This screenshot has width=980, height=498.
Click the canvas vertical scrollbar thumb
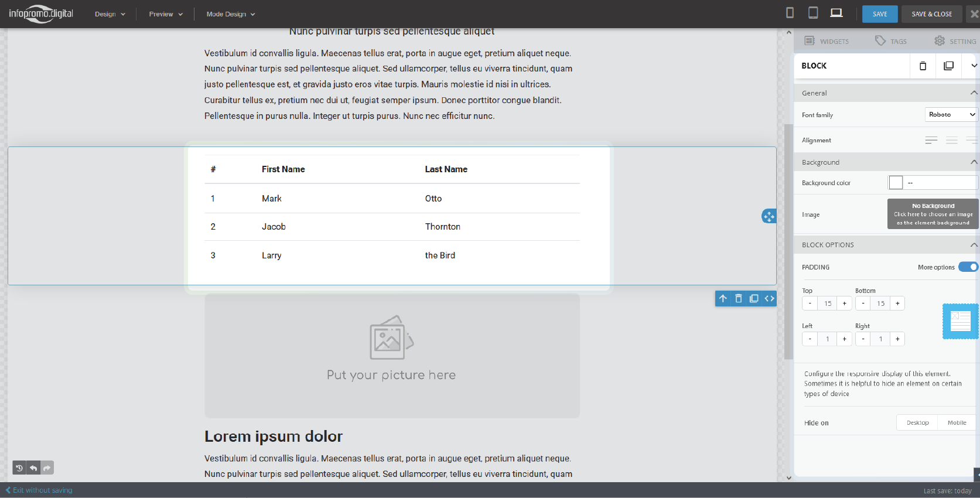click(788, 241)
